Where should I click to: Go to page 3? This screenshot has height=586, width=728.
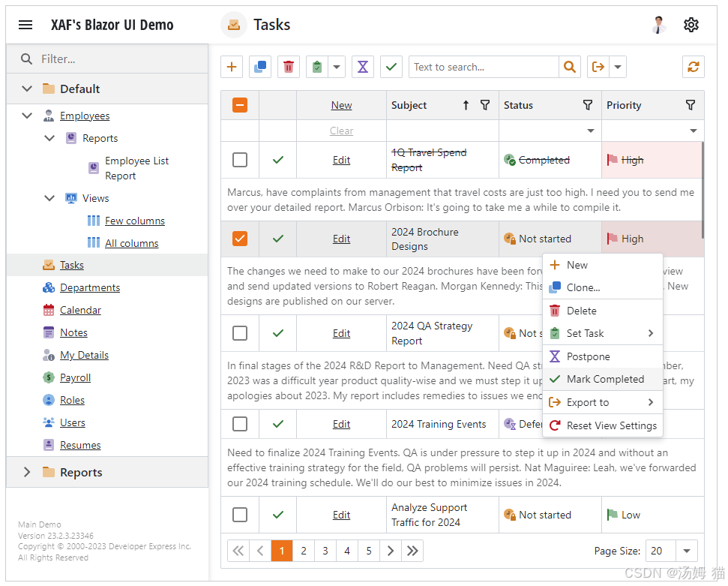pyautogui.click(x=325, y=551)
